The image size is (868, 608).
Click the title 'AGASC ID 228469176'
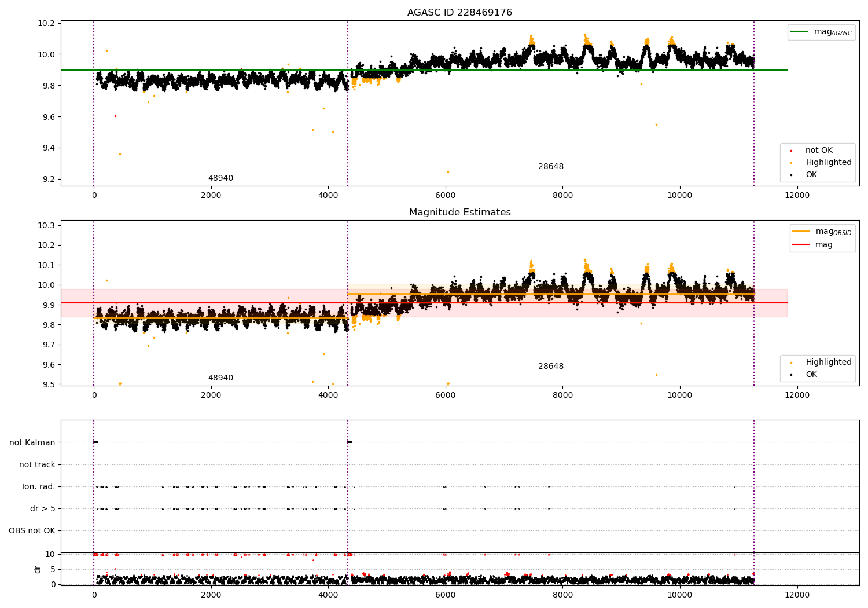pyautogui.click(x=459, y=13)
